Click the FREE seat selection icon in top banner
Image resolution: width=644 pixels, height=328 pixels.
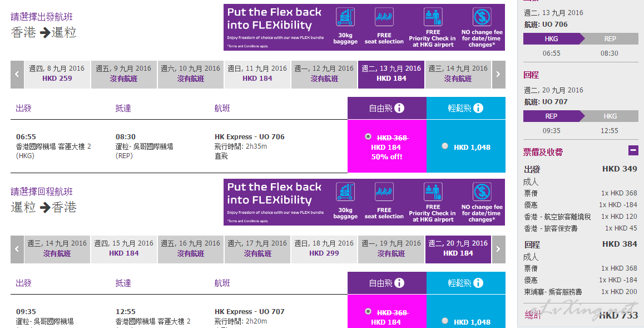pyautogui.click(x=384, y=17)
